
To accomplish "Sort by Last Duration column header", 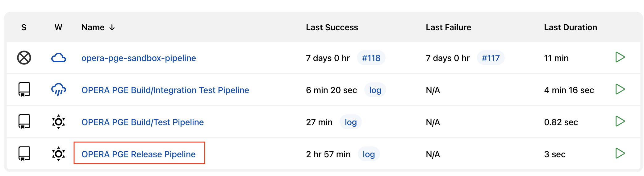I will 571,27.
